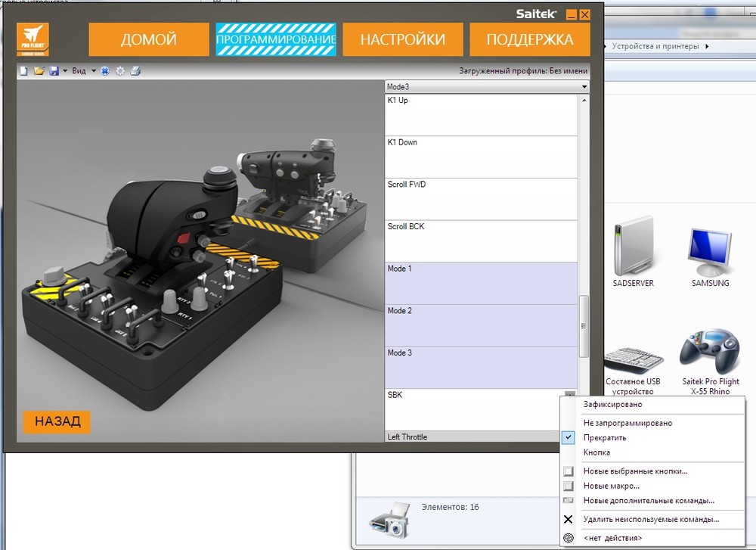Click the icon beside Новые выбранные кнопки
This screenshot has height=550, width=756.
pos(569,471)
